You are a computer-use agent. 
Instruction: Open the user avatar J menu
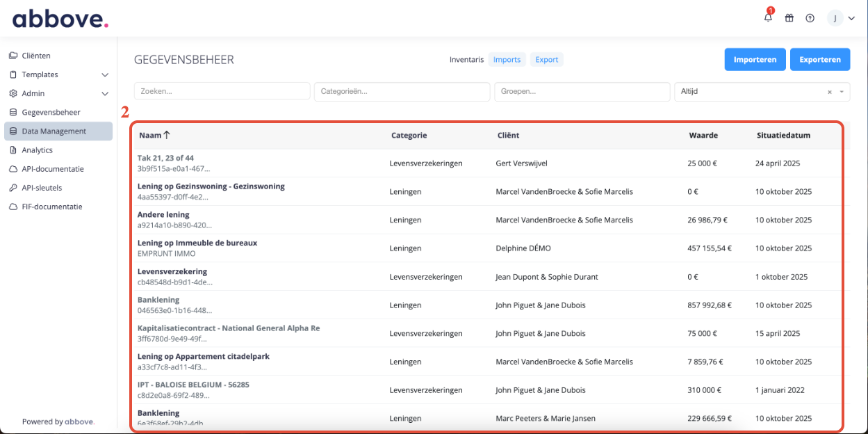[x=840, y=19]
